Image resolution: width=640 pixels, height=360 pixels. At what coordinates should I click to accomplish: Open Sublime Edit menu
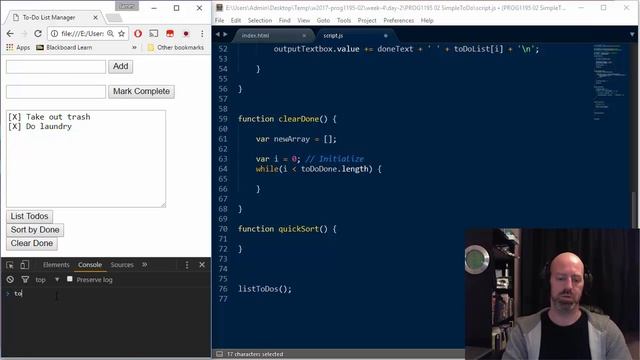236,20
